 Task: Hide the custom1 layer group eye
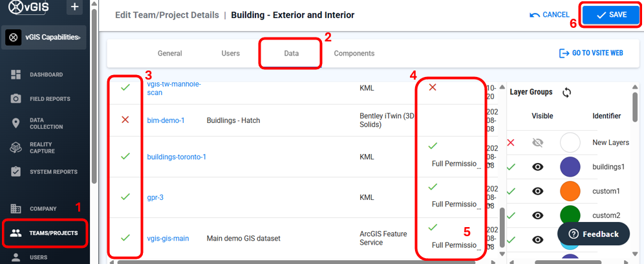(537, 192)
